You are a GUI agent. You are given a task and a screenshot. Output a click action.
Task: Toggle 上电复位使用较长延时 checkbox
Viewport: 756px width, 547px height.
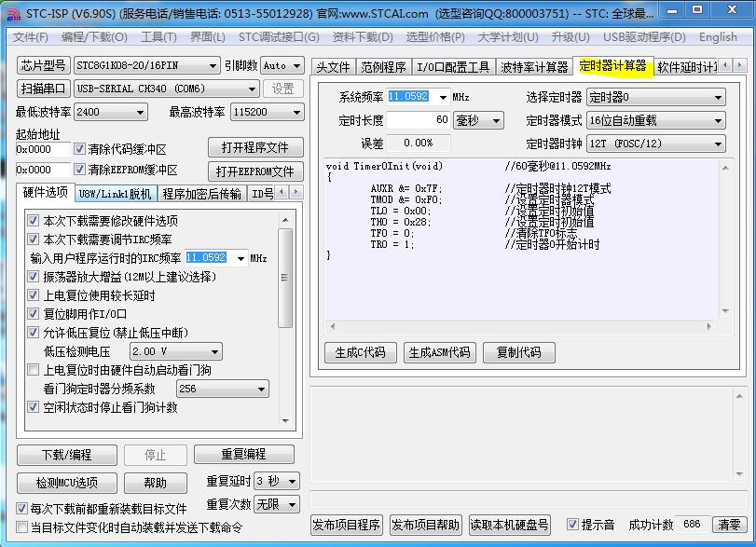pos(33,295)
